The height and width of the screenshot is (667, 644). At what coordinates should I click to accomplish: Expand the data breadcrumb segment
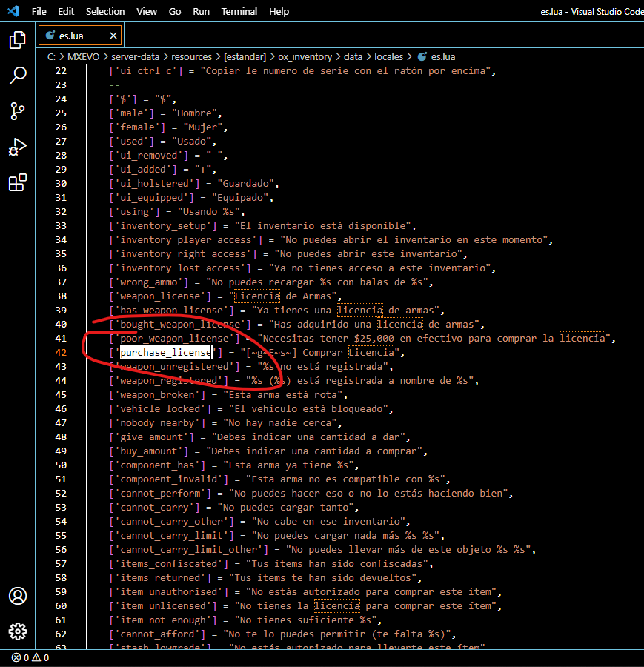[353, 56]
